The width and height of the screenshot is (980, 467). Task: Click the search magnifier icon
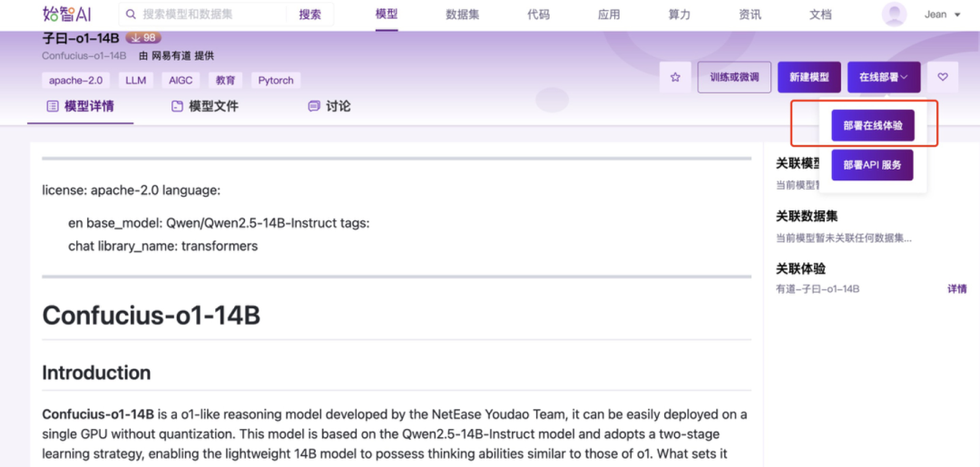[131, 14]
